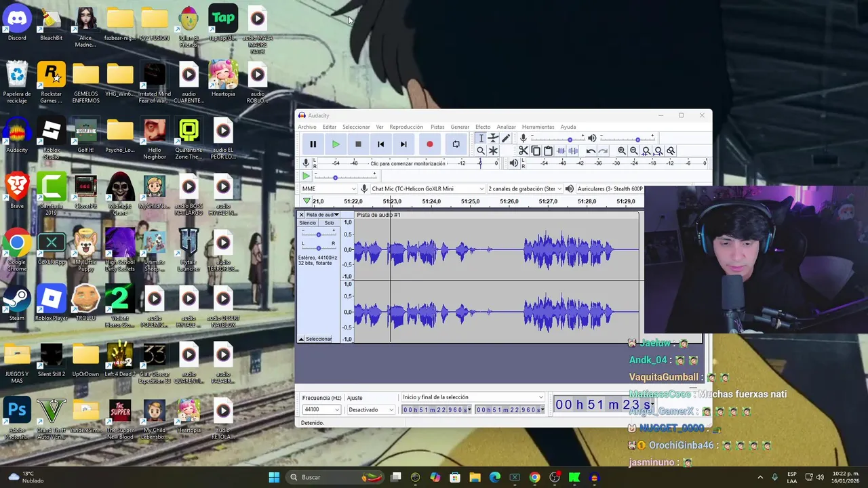This screenshot has width=868, height=488.
Task: Click the Pause button in Audacity
Action: [313, 144]
